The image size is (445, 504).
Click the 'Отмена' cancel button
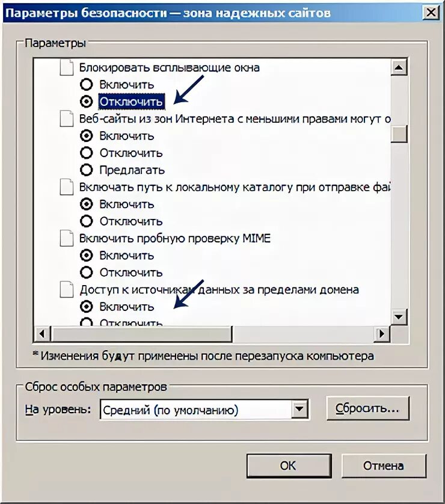coord(383,466)
